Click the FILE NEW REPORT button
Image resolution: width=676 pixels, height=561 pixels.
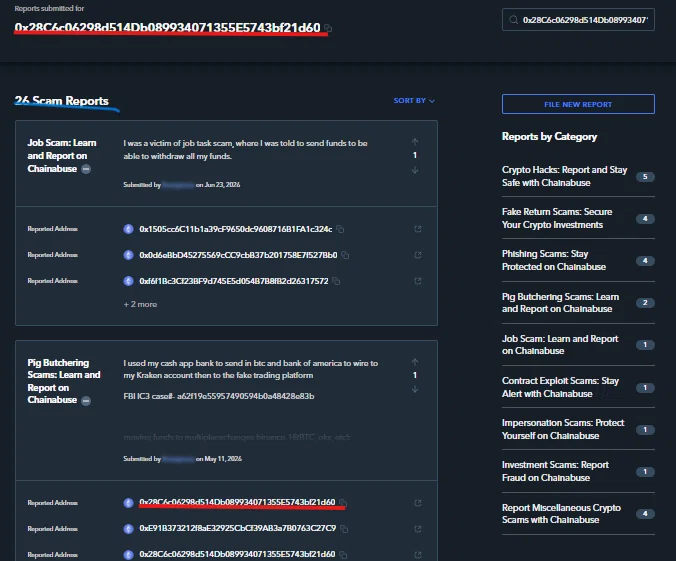[578, 104]
